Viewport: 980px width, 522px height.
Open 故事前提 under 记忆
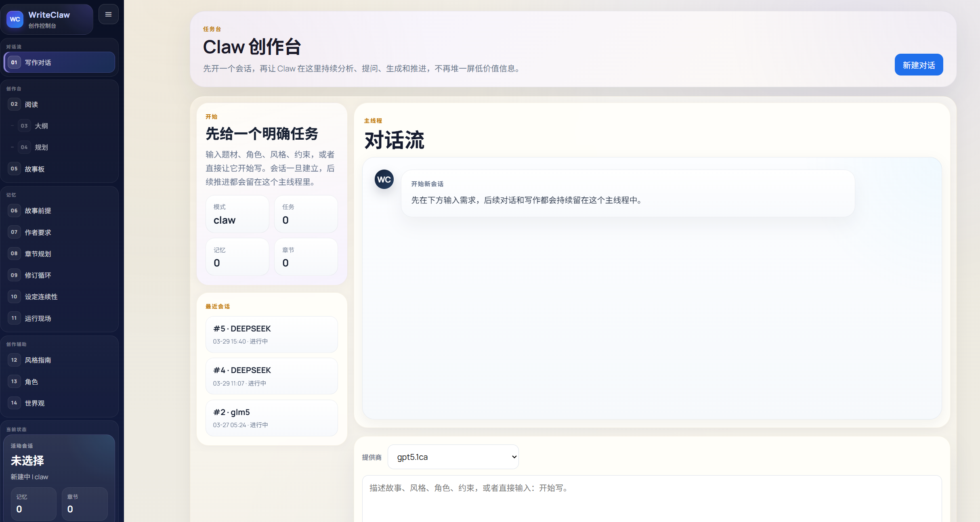(x=59, y=210)
